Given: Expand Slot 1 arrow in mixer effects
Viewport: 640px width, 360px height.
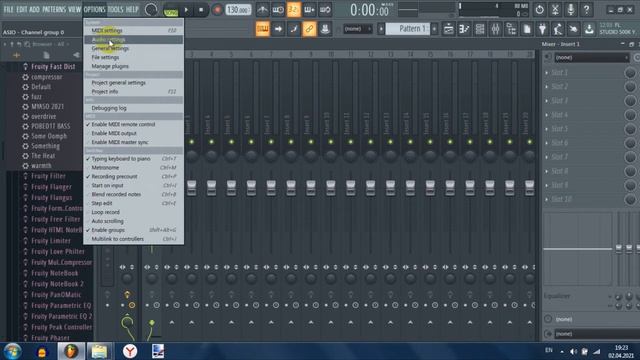Looking at the screenshot, I should pyautogui.click(x=547, y=73).
